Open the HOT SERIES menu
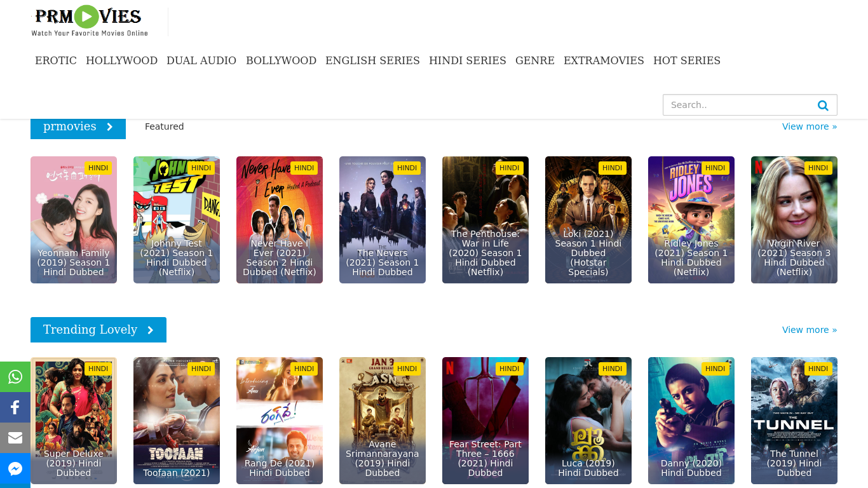Viewport: 868px width, 488px height. 687,60
